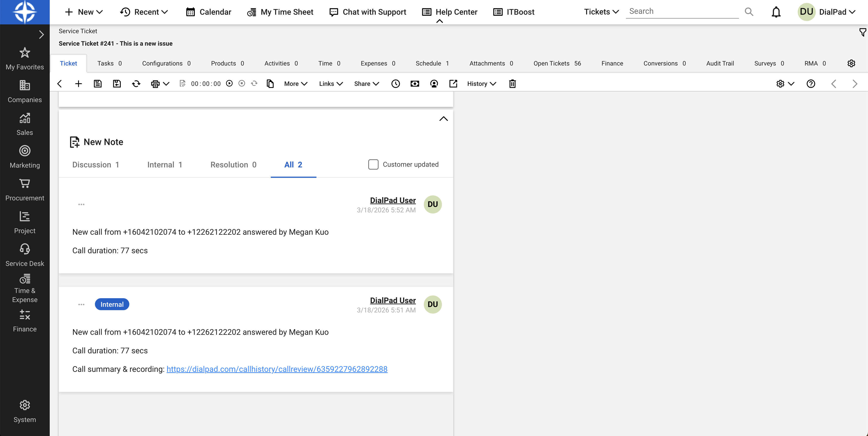Open the Calendar

209,12
